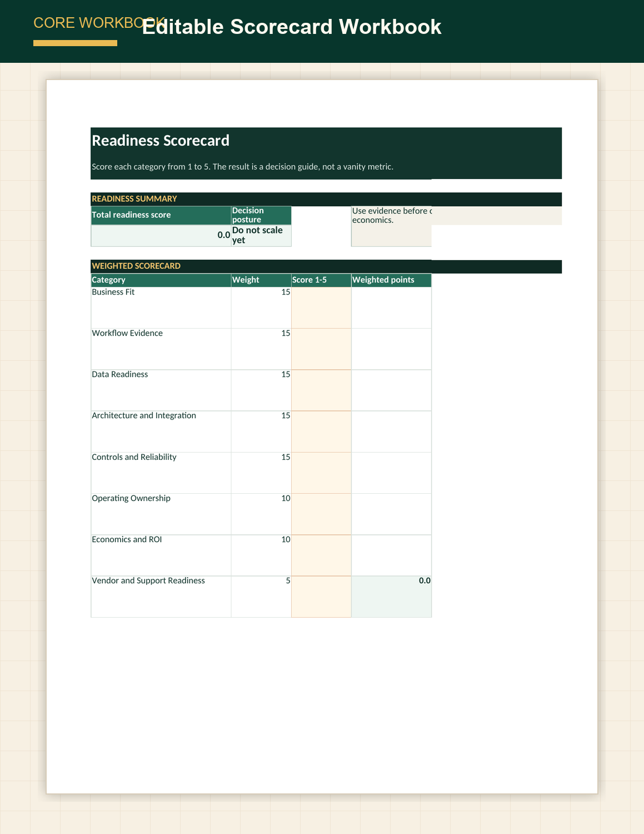Viewport: 644px width, 834px height.
Task: Select the WEIGHTED SCORECARD section header
Action: click(x=326, y=266)
